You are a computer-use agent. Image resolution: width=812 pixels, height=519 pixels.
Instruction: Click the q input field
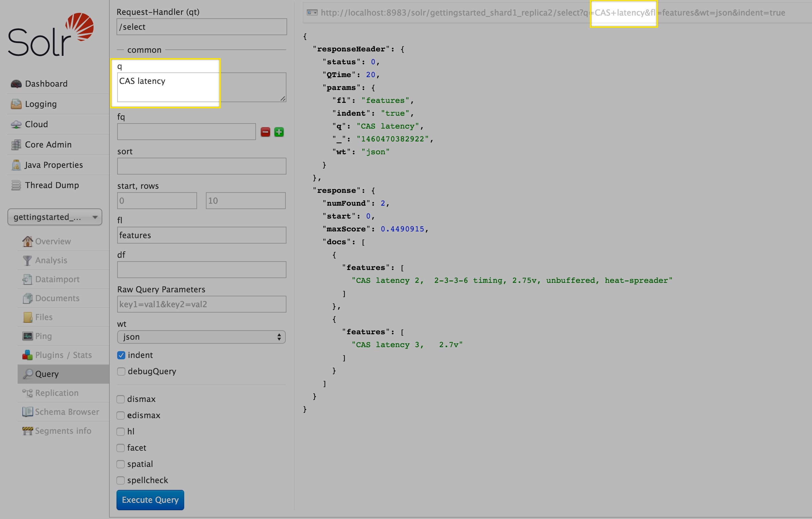pyautogui.click(x=200, y=88)
